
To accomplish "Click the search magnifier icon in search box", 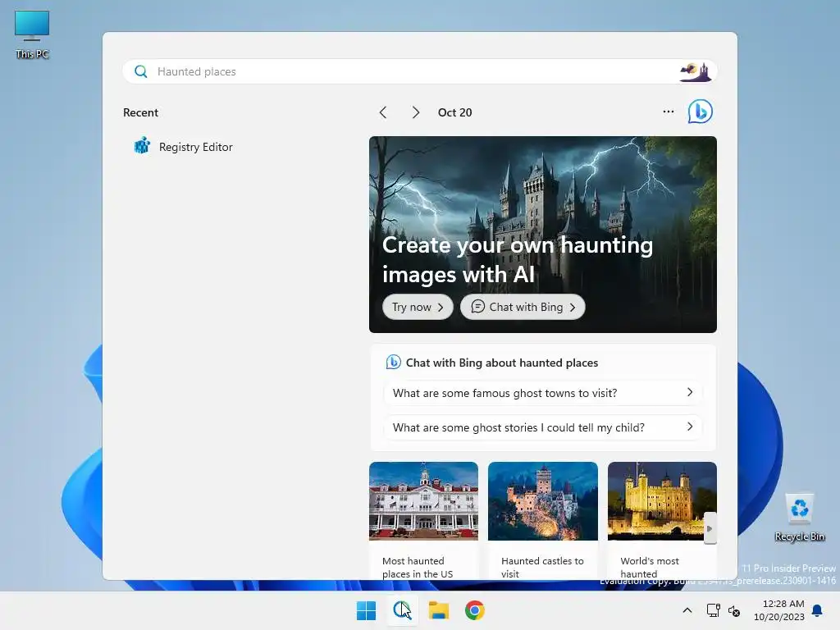I will tap(141, 71).
